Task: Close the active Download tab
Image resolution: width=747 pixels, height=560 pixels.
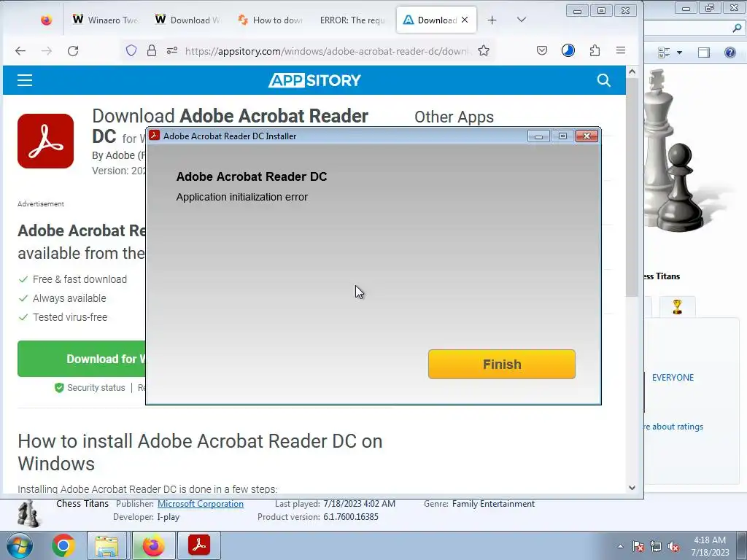Action: pyautogui.click(x=465, y=20)
